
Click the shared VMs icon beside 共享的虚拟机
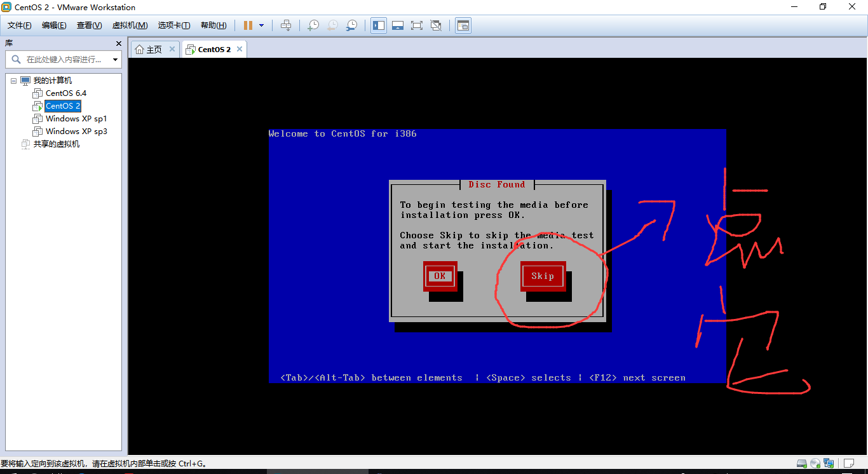(x=25, y=144)
